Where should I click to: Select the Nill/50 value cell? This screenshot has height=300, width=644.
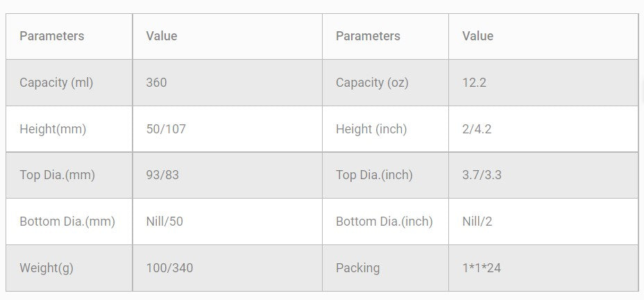[164, 222]
